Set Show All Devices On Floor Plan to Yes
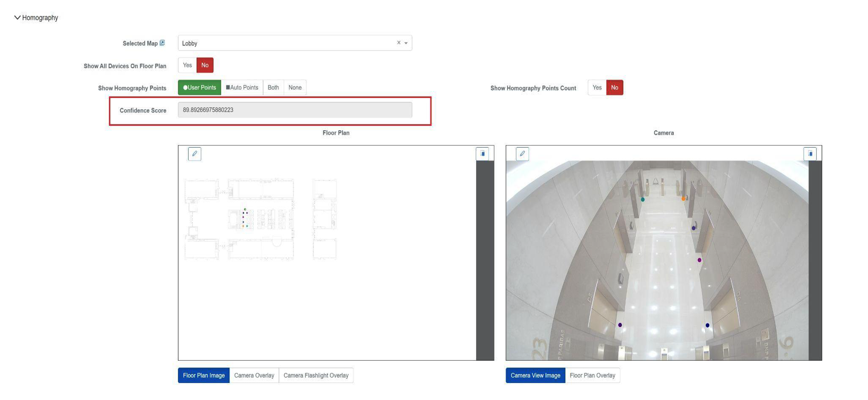Screen dimensions: 868x400 187,65
